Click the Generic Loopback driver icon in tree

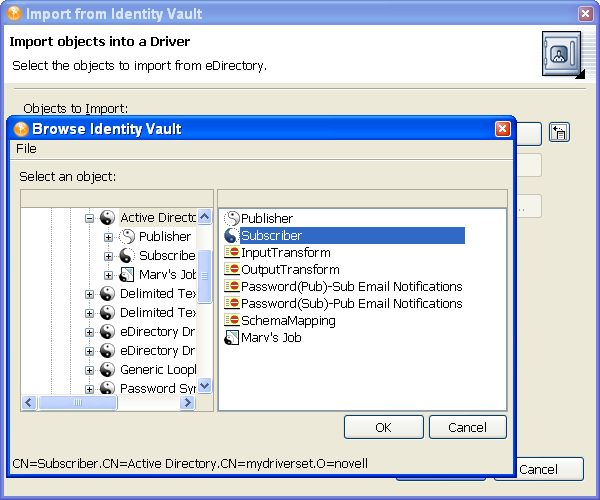click(x=108, y=370)
